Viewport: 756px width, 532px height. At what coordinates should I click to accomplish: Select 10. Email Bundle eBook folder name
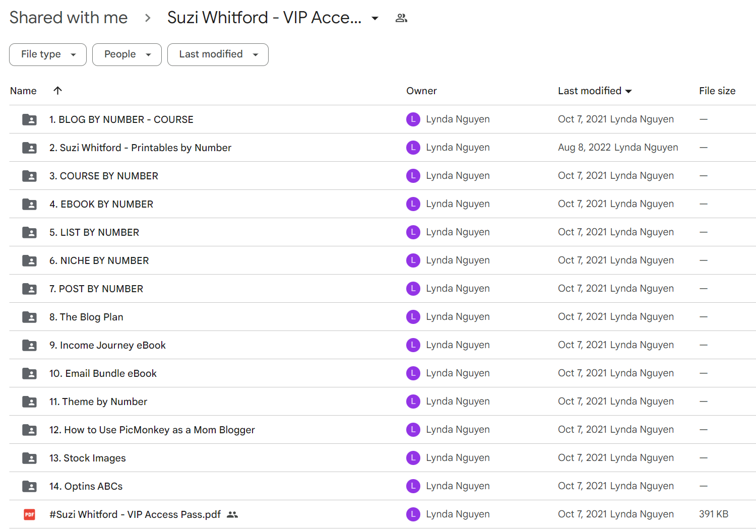(103, 373)
